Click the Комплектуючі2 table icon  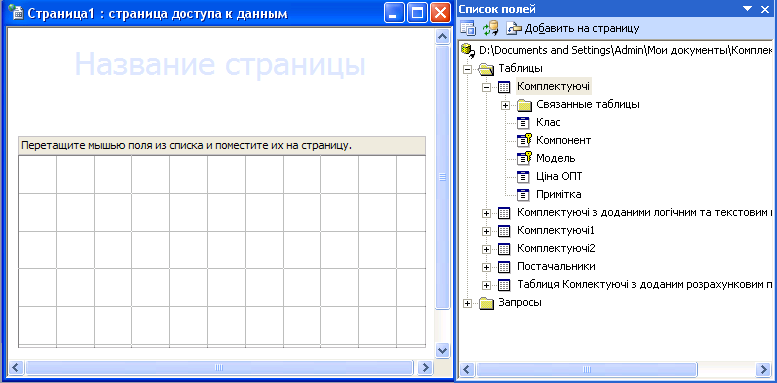tap(503, 249)
